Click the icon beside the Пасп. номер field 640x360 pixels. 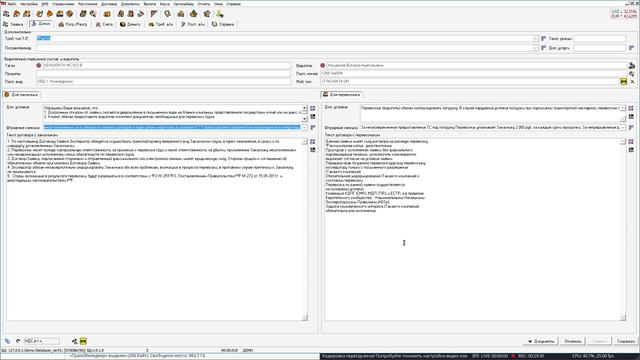coord(632,73)
